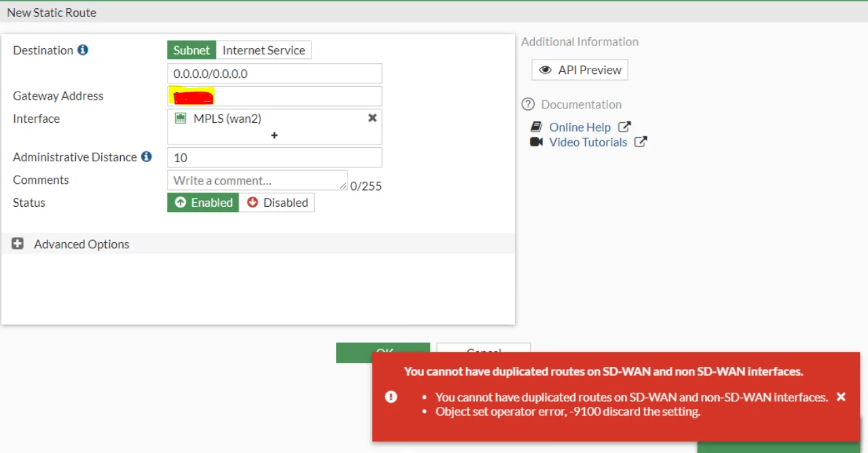The width and height of the screenshot is (868, 453).
Task: Click the New Static Route title
Action: [52, 12]
